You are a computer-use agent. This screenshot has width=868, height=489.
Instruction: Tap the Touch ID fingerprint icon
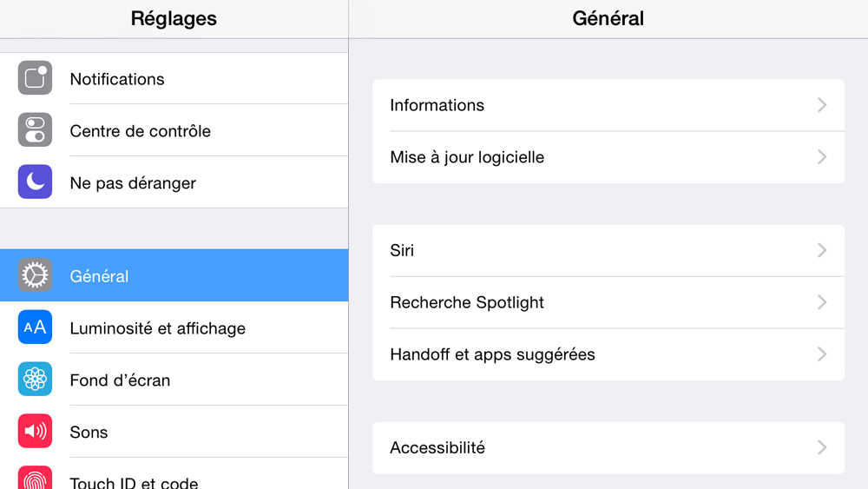35,479
